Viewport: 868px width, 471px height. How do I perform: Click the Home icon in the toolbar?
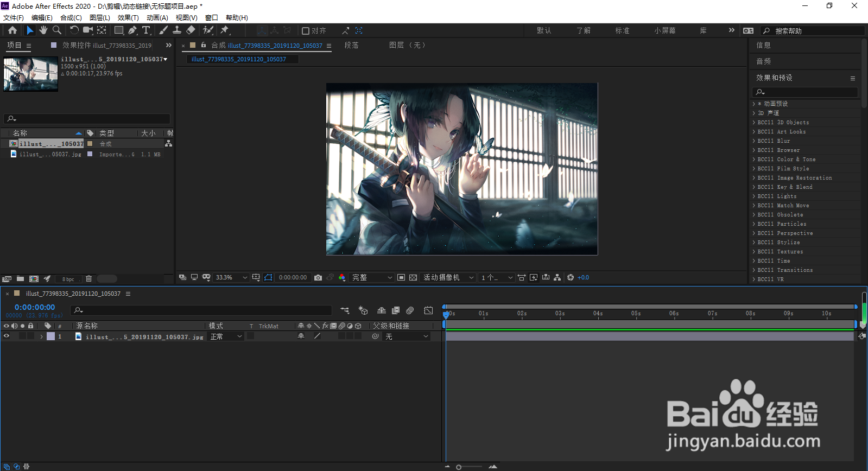click(12, 30)
